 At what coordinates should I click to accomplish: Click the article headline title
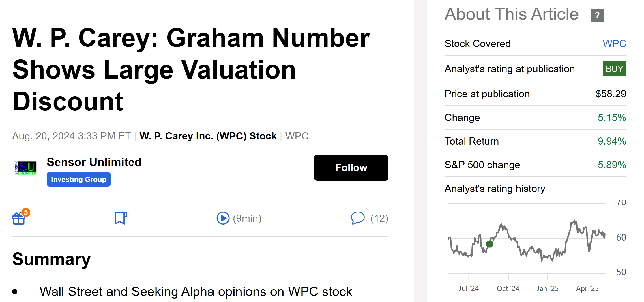pos(190,69)
